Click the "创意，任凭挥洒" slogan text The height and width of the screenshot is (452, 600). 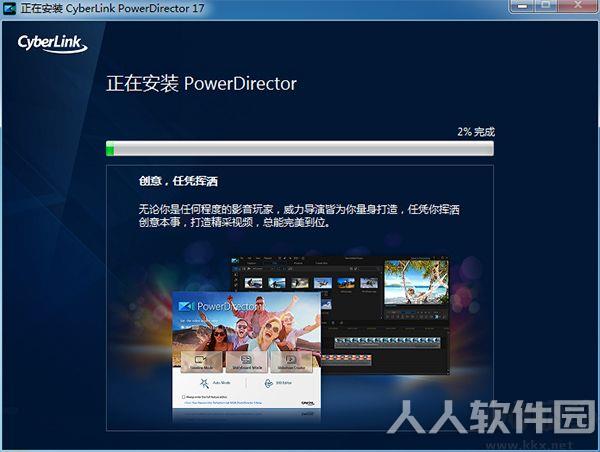(178, 181)
